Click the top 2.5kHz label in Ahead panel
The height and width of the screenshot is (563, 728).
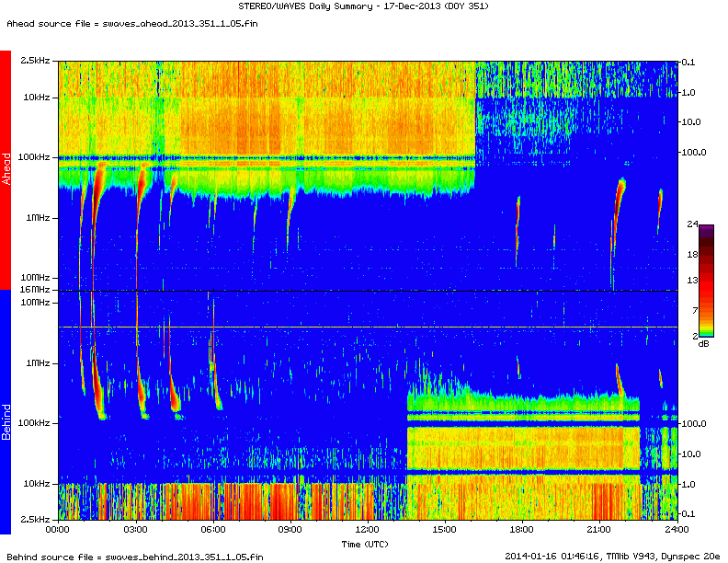point(35,61)
